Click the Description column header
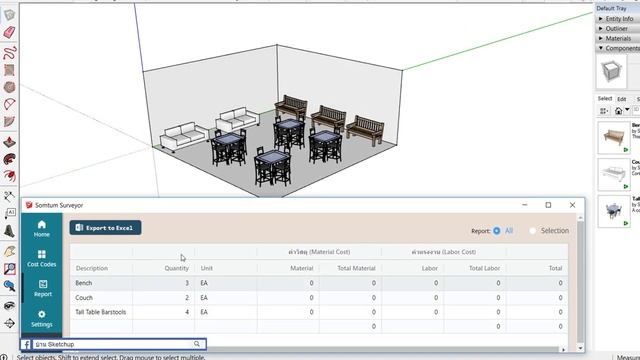Image resolution: width=640 pixels, height=360 pixels. tap(92, 268)
